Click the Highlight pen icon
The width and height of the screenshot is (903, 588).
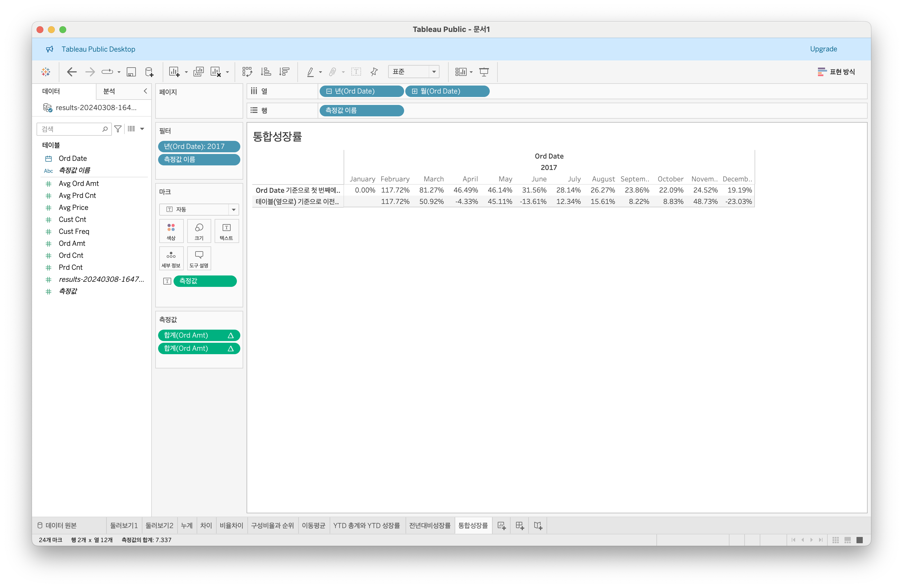pos(310,72)
